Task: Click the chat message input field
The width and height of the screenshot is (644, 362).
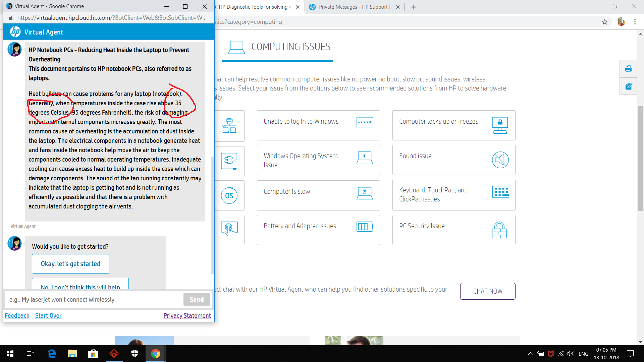Action: click(94, 300)
